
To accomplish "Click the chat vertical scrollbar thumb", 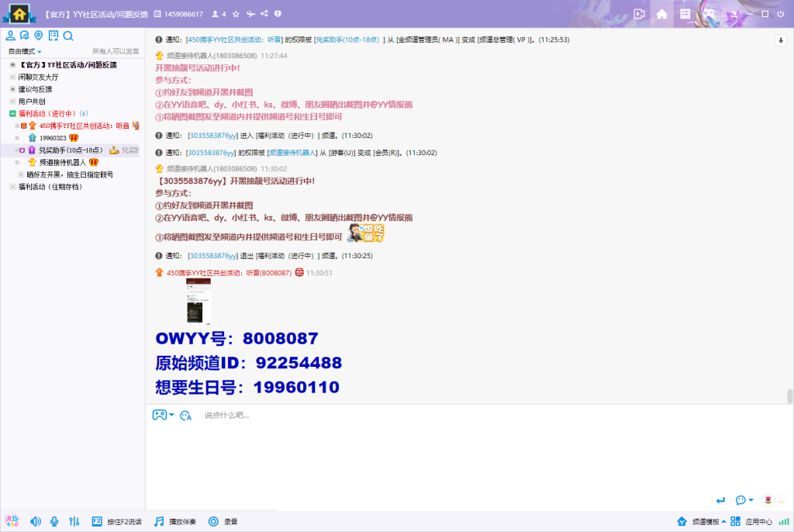I will click(x=789, y=396).
